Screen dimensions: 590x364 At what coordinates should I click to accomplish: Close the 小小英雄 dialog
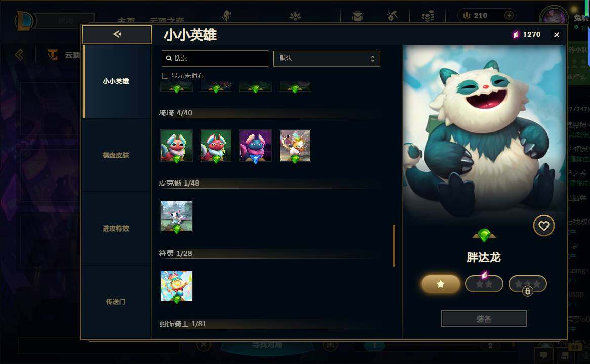tap(557, 35)
